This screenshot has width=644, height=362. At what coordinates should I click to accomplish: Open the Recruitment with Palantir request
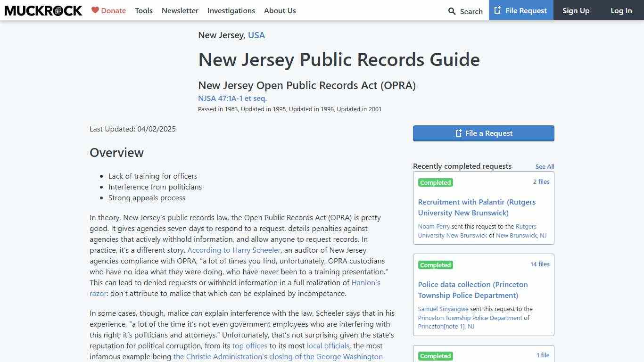(477, 207)
